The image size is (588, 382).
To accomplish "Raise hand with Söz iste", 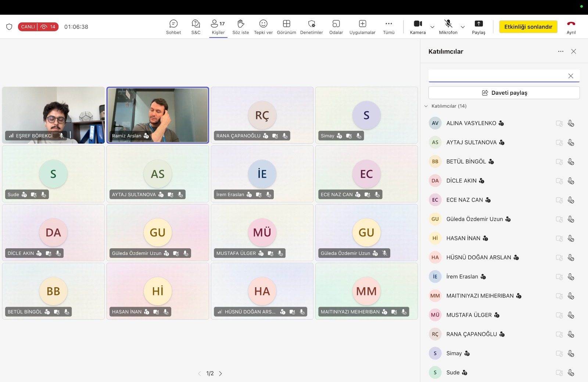I will (241, 27).
